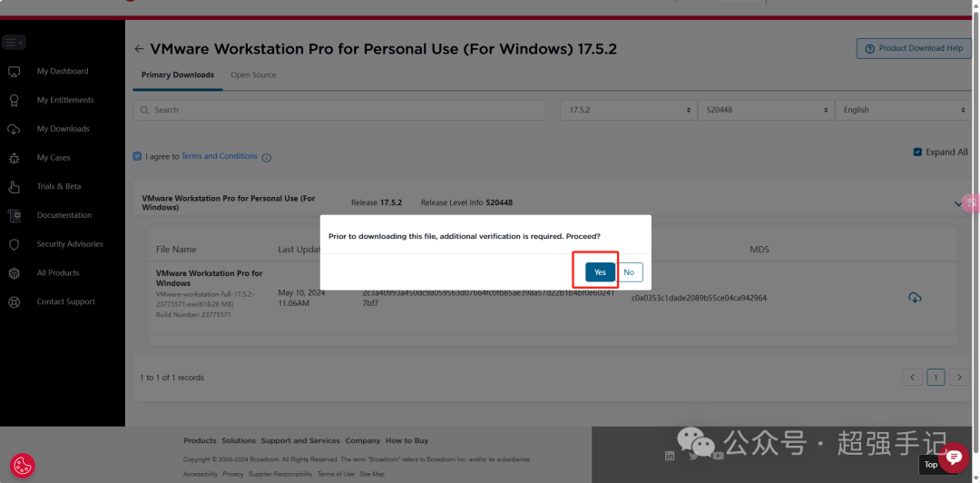Open the Privacy footer link
Viewport: 980px width, 483px height.
[233, 474]
